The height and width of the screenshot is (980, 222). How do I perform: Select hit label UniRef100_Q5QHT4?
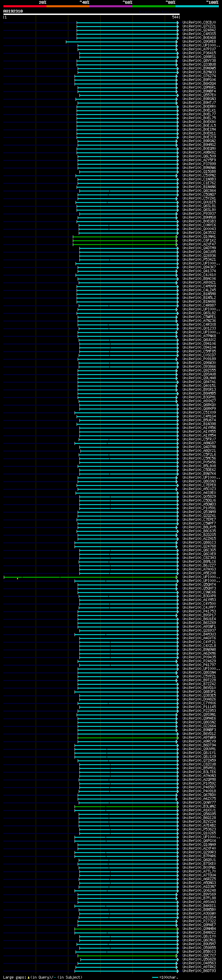click(199, 584)
